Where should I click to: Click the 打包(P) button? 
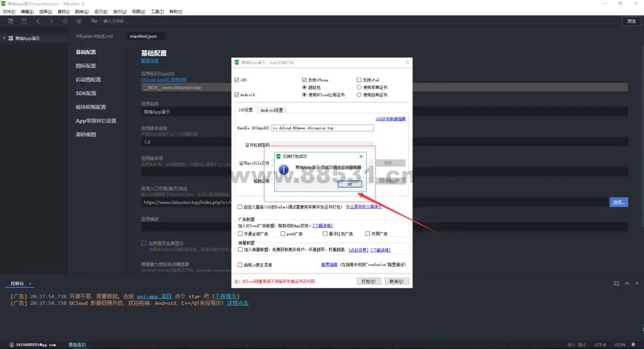tap(369, 281)
